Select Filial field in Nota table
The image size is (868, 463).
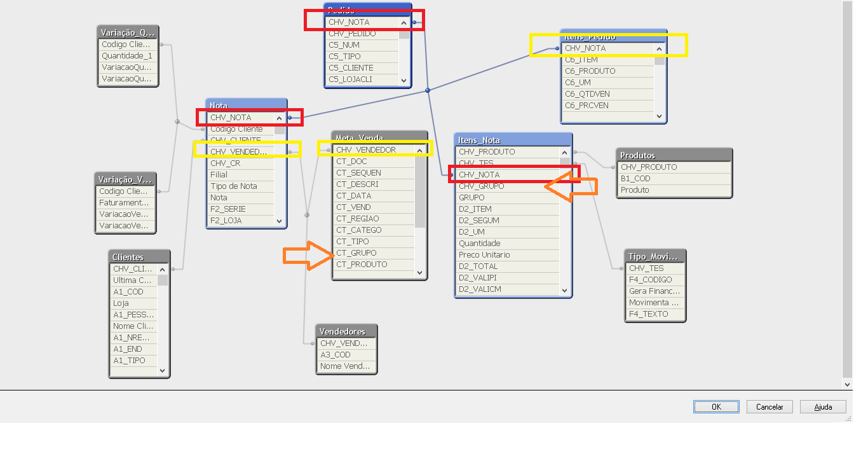coord(241,175)
